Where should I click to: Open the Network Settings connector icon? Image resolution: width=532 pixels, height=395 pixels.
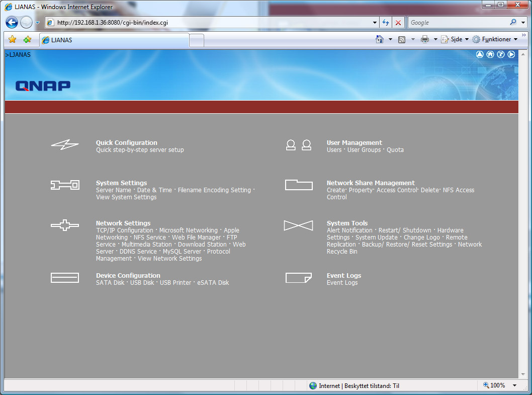coord(65,225)
